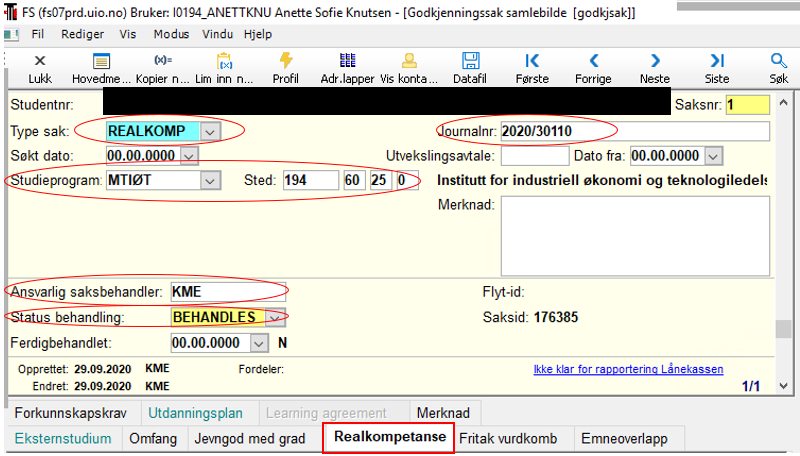Click the FS application icon in title bar
The image size is (800, 456).
pos(10,12)
